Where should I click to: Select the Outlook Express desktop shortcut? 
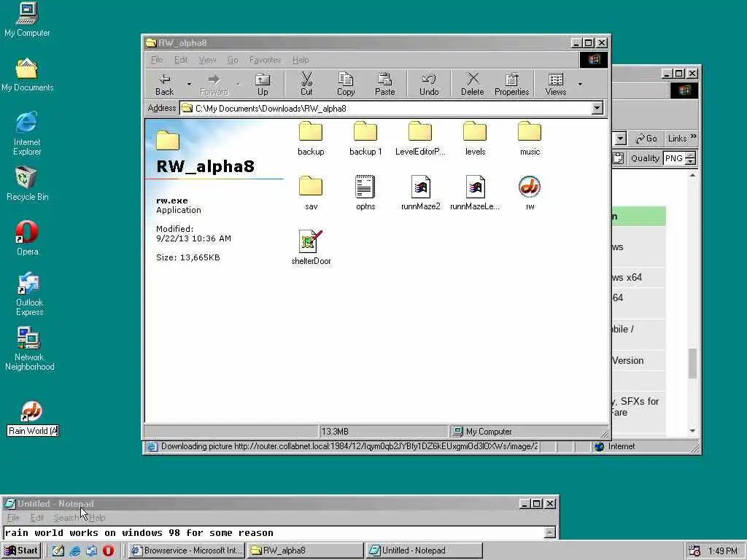[29, 295]
